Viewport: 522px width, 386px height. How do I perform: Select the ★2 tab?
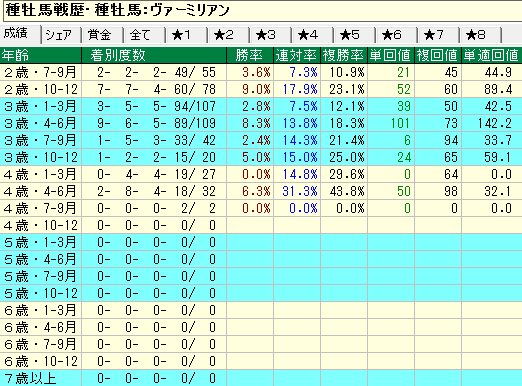pos(229,35)
